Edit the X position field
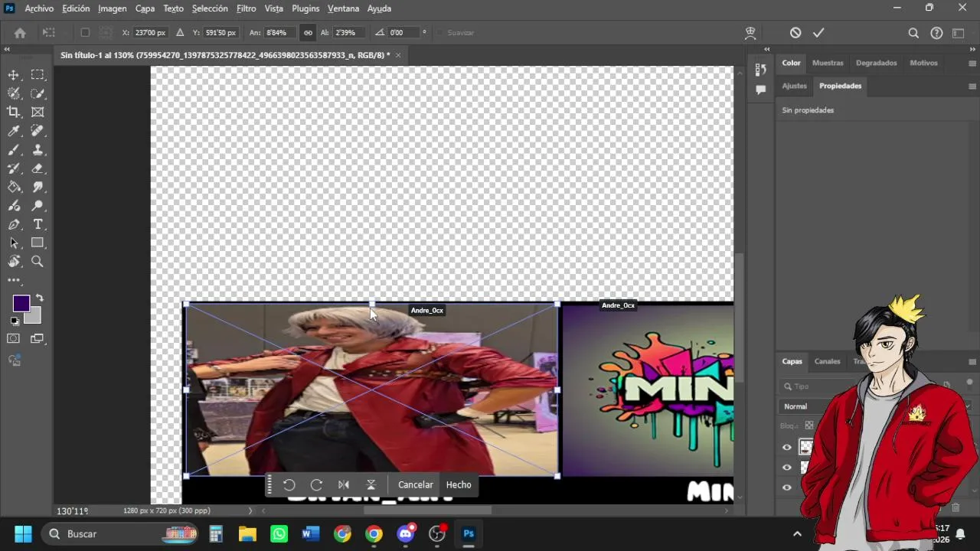The image size is (980, 551). tap(149, 33)
